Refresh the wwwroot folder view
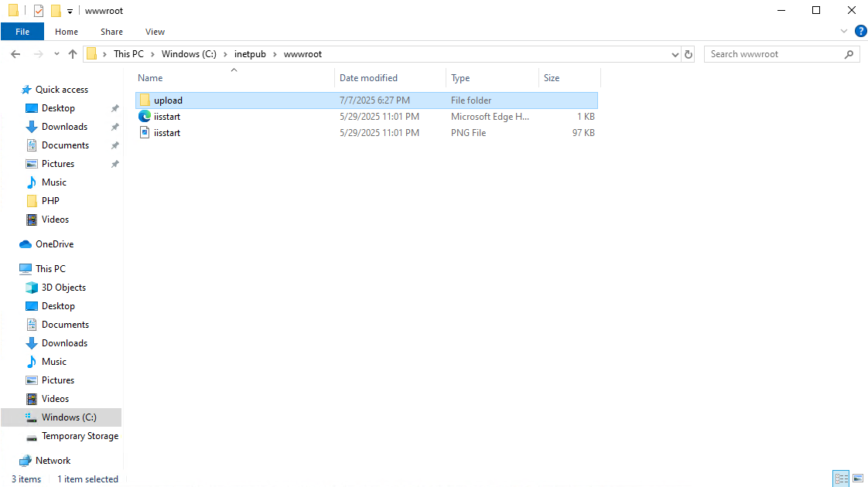This screenshot has height=487, width=868. pyautogui.click(x=688, y=54)
